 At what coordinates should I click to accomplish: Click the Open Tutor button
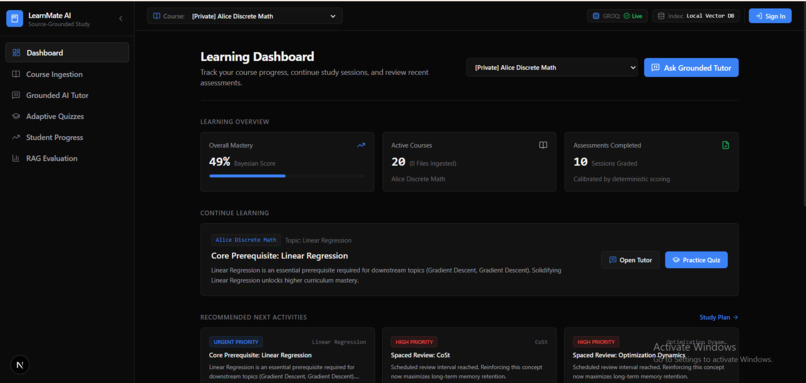pyautogui.click(x=630, y=260)
